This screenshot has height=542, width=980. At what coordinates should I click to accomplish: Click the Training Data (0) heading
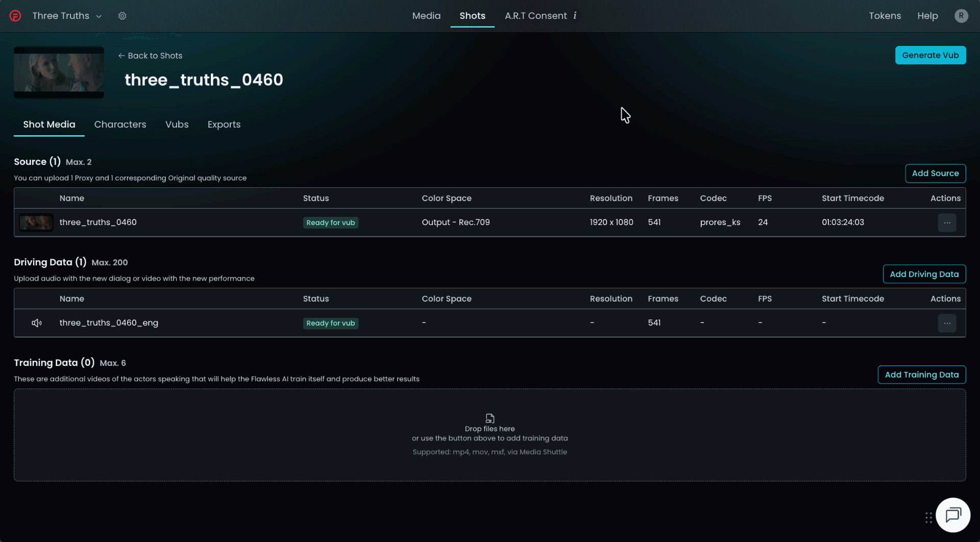click(x=54, y=363)
